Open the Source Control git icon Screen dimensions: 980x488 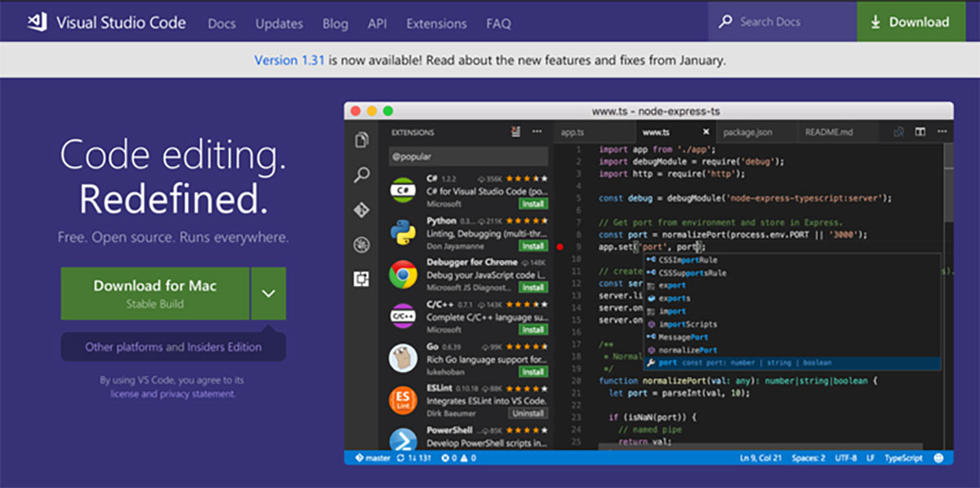pos(362,210)
